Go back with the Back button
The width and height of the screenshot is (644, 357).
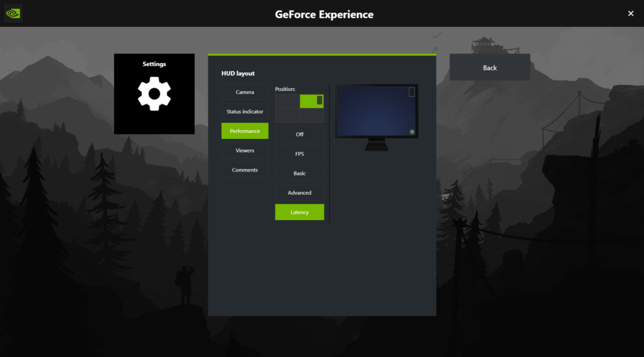click(489, 67)
